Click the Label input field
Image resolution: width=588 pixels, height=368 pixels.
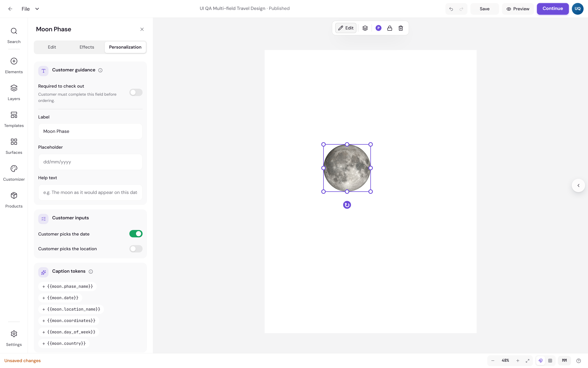[x=90, y=131]
